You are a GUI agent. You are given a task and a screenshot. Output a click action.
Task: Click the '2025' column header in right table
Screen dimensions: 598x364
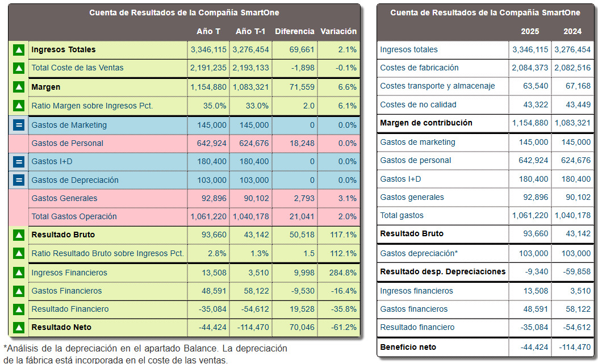pos(530,31)
